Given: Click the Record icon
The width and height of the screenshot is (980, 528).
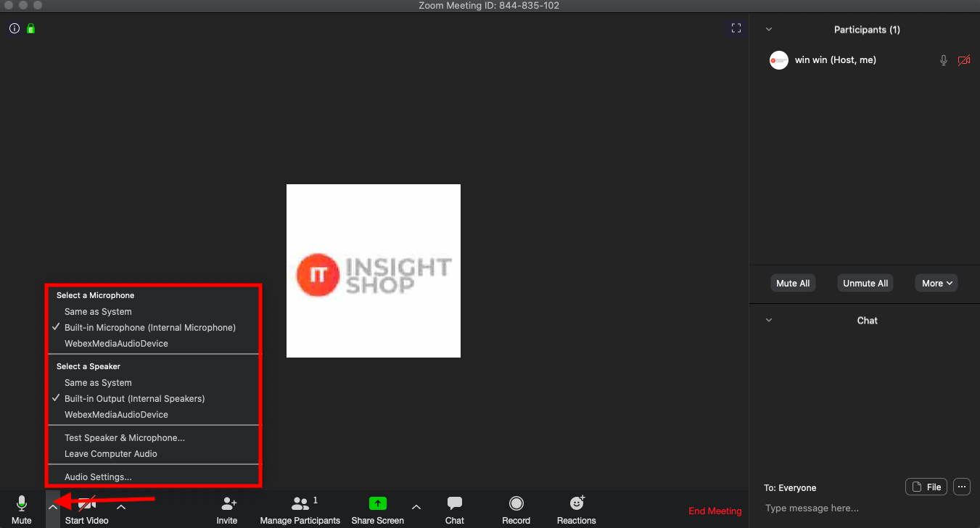Looking at the screenshot, I should [x=516, y=503].
